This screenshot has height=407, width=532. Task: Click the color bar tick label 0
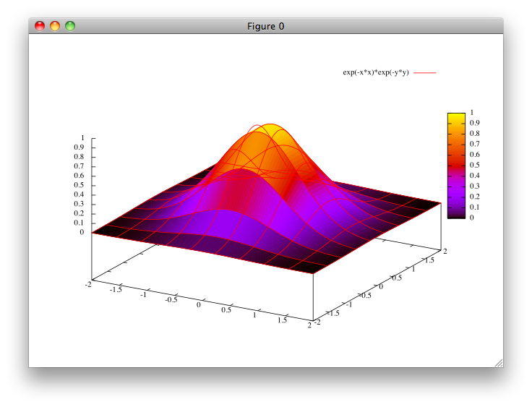472,218
